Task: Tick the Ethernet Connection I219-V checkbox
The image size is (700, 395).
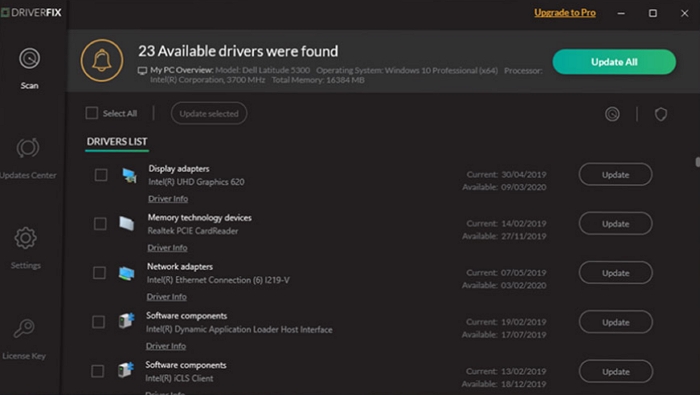Action: pos(99,273)
